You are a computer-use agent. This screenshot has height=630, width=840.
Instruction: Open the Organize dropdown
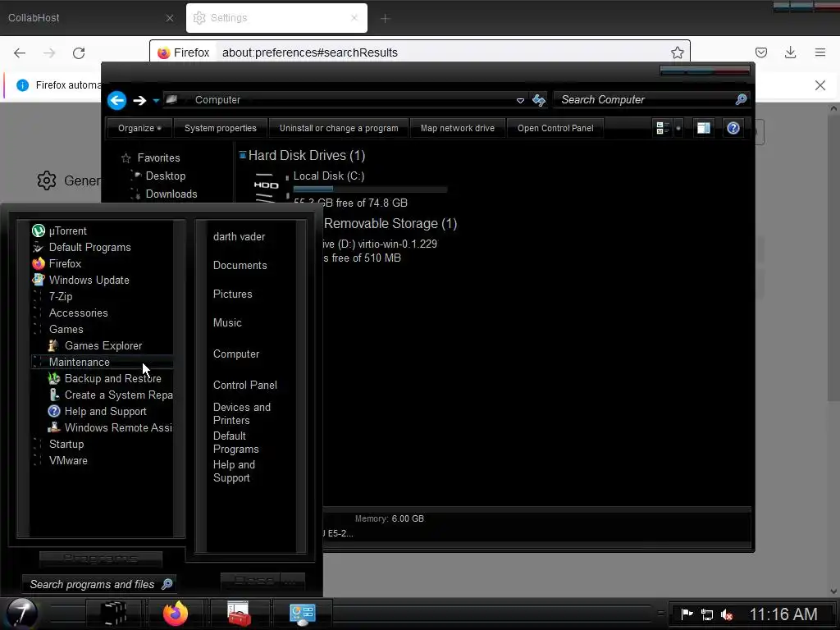139,128
